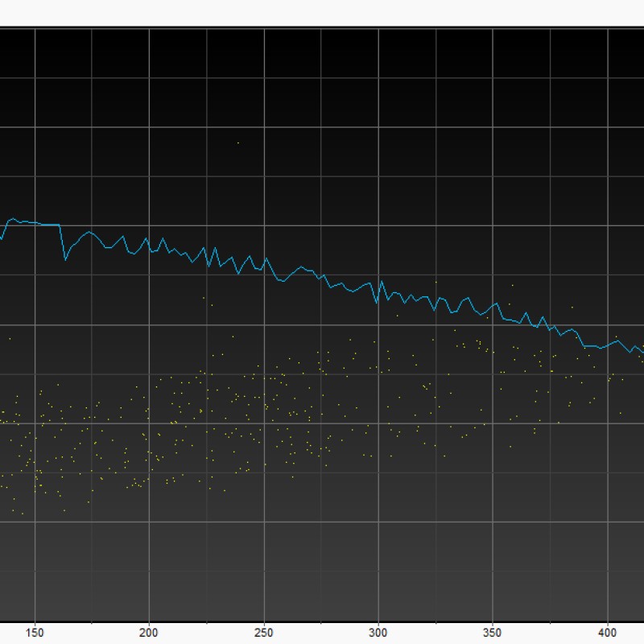Click the sharp blue line dip after the flat segment
This screenshot has width=644, height=644.
click(65, 259)
